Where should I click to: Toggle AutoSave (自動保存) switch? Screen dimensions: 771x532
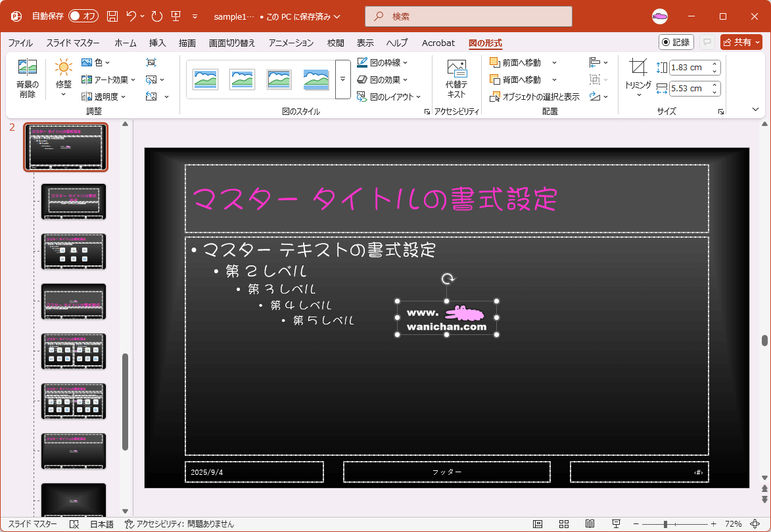(x=83, y=16)
